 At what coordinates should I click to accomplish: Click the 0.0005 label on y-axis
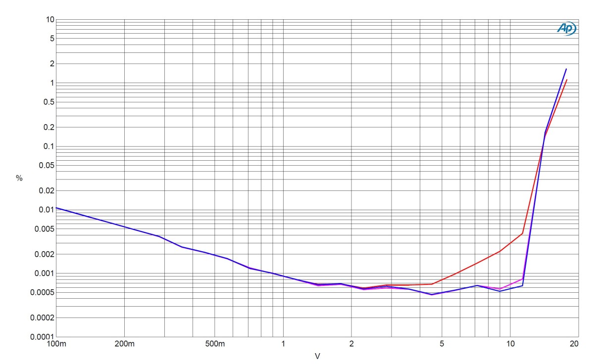[x=42, y=292]
